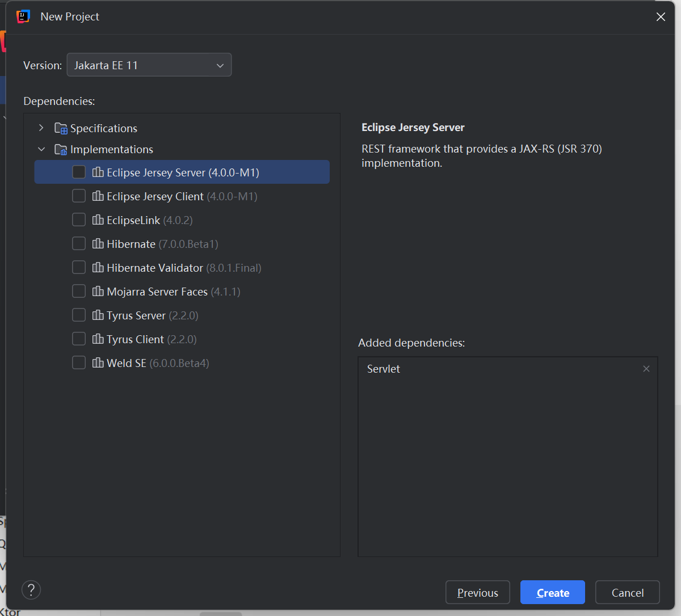Image resolution: width=681 pixels, height=616 pixels.
Task: Open the Jakarta EE 11 version dropdown
Action: tap(149, 65)
